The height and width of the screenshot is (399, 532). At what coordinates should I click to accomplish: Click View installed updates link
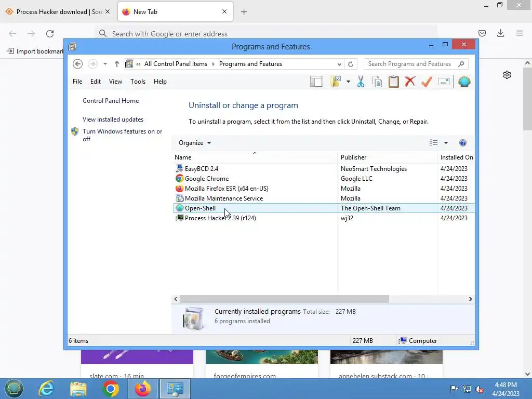pos(113,119)
